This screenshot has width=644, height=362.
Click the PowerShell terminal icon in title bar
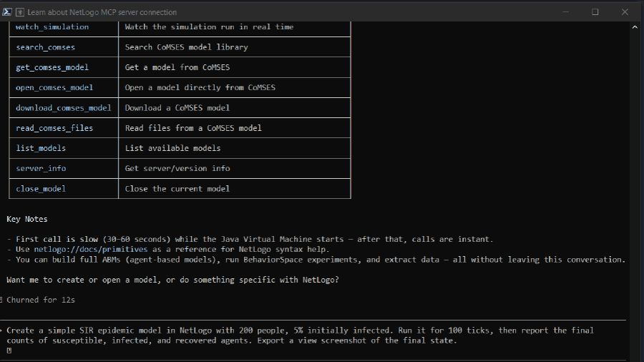[x=7, y=12]
